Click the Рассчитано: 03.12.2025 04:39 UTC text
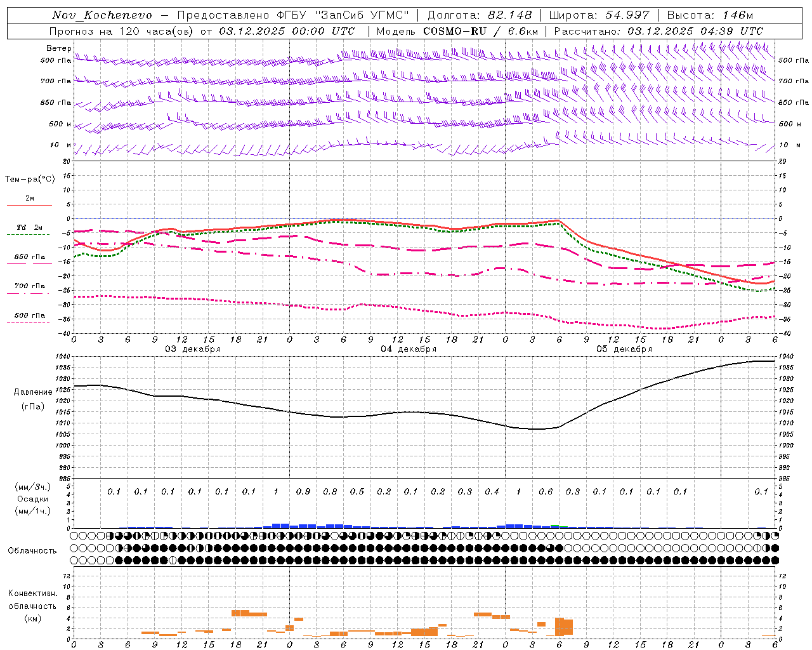 click(x=658, y=31)
